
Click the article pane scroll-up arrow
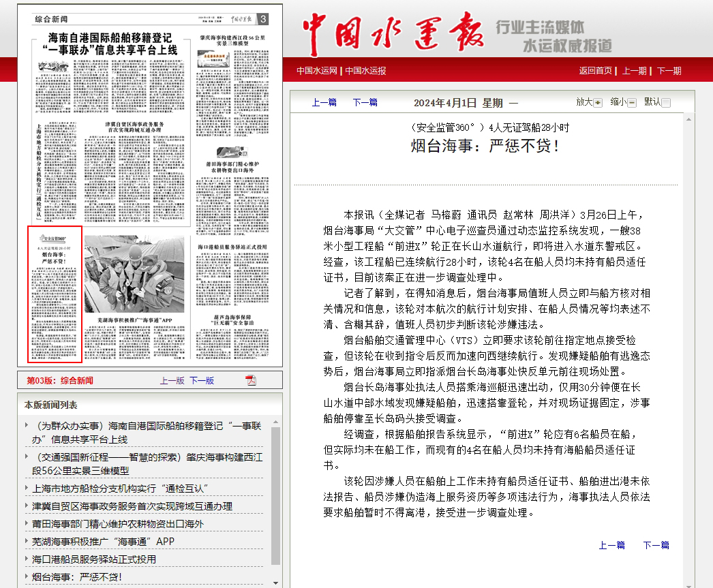(x=689, y=119)
